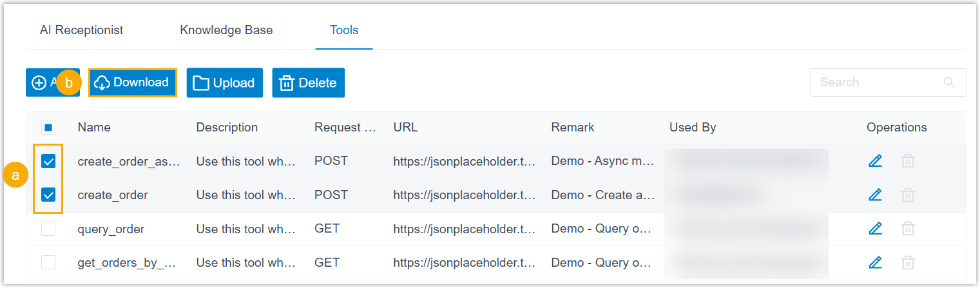The image size is (980, 288).
Task: Delete the query_order tool using trash icon
Action: [908, 228]
